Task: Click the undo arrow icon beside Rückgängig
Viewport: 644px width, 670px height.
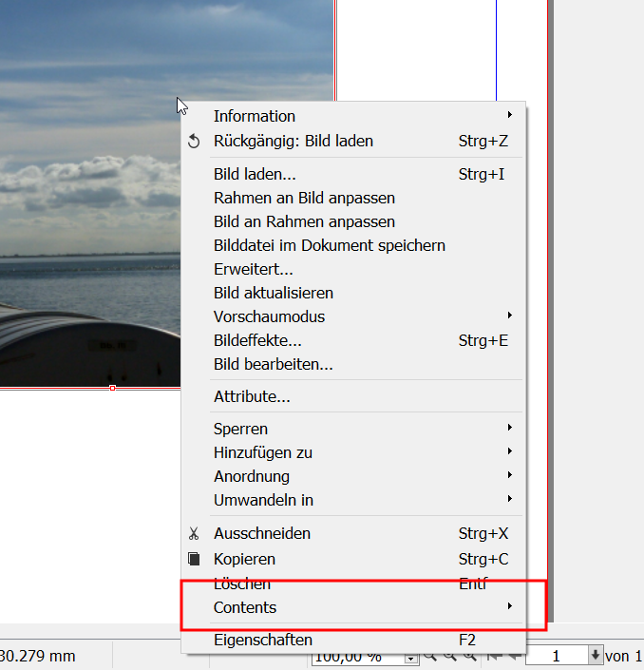Action: point(194,142)
